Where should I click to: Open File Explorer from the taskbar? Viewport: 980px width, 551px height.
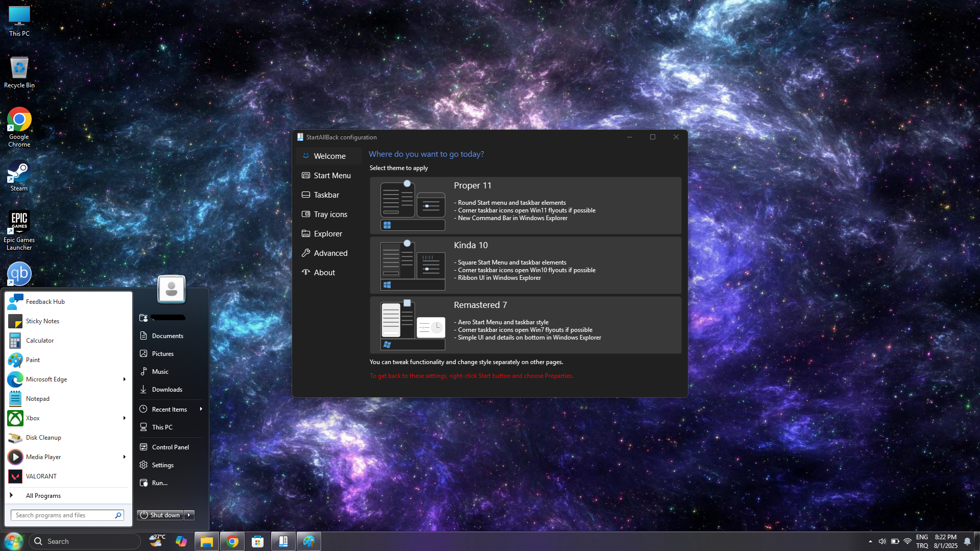pos(207,541)
